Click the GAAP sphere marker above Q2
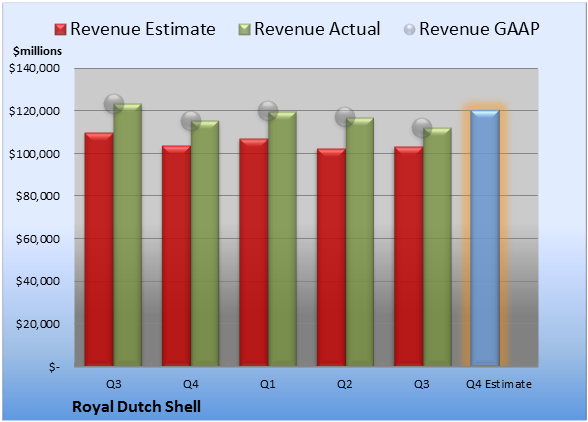The image size is (588, 422). [x=345, y=117]
